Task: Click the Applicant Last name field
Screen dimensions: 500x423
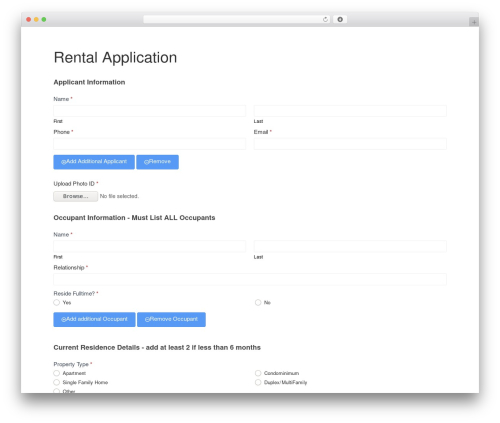Action: [x=350, y=111]
